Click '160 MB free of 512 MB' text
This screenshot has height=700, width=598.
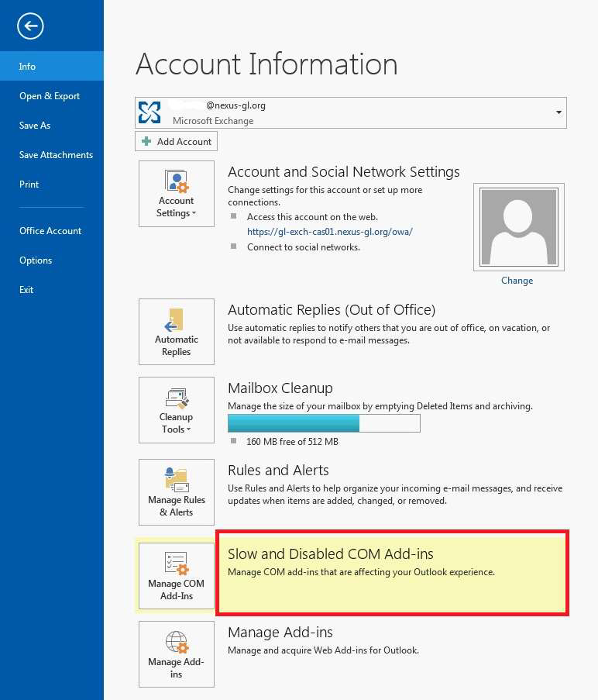(x=292, y=442)
